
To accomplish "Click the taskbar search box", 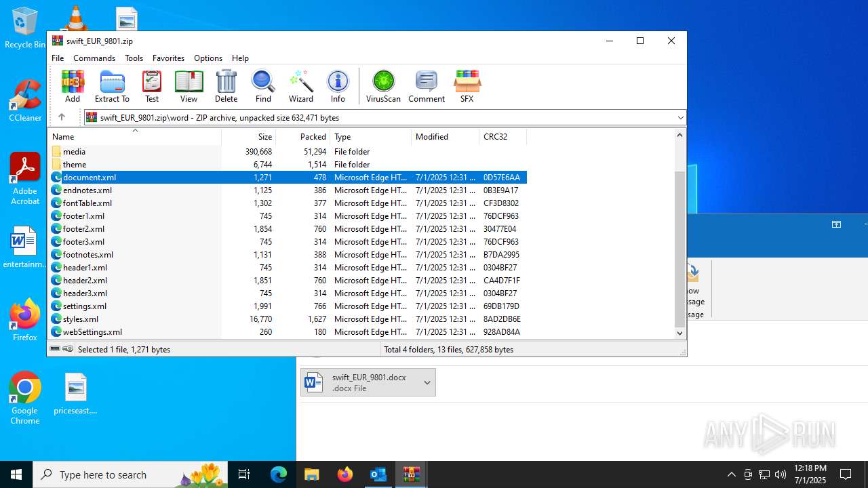I will pos(132,474).
